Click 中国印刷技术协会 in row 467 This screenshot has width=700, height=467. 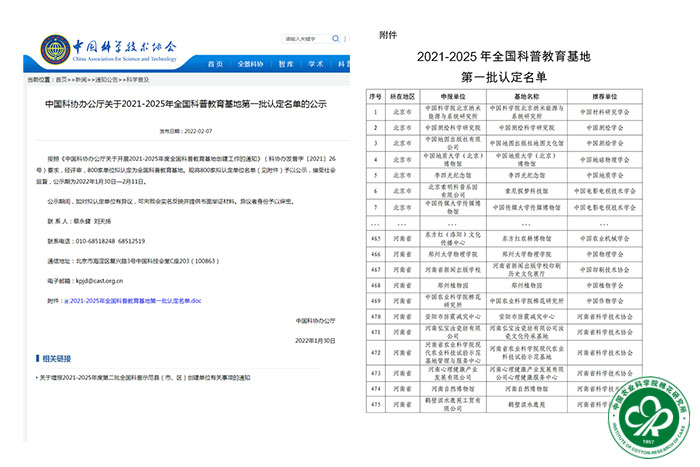click(x=605, y=270)
